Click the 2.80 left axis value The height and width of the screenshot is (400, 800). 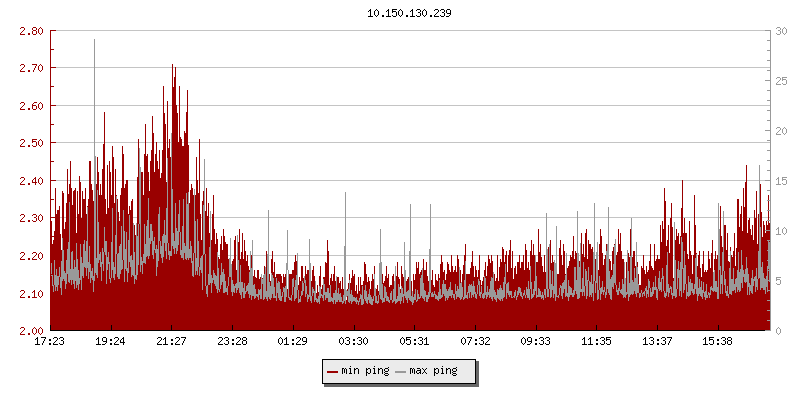click(x=31, y=31)
